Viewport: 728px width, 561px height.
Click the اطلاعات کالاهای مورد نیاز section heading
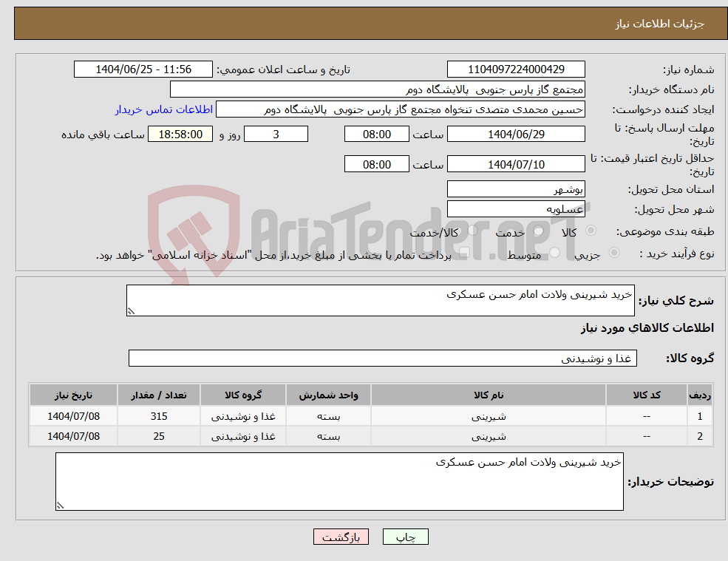tap(647, 328)
